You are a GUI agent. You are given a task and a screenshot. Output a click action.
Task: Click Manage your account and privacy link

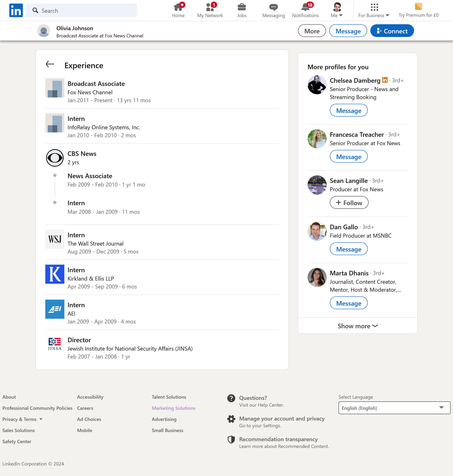pos(282,419)
